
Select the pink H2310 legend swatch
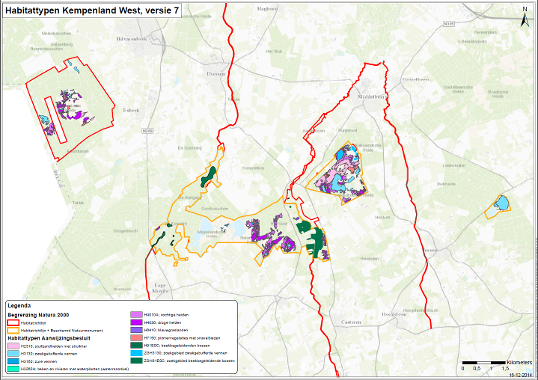13,346
